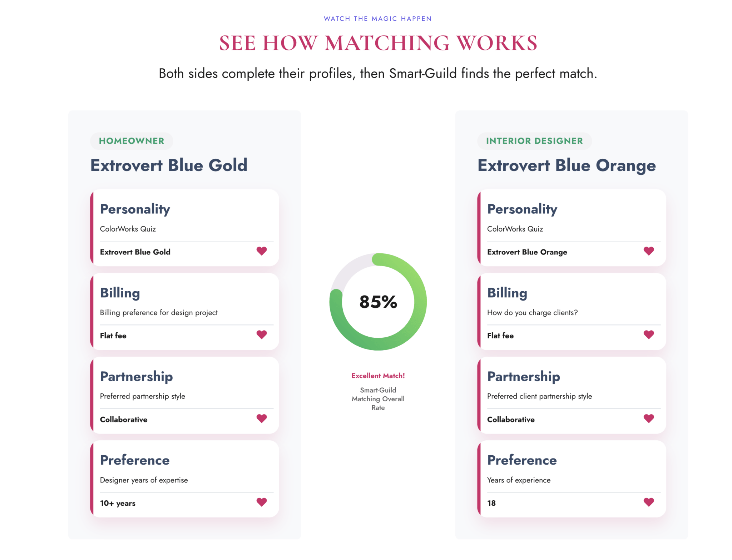The width and height of the screenshot is (732, 560).
Task: Select the HOMEOWNER badge label
Action: click(x=132, y=141)
